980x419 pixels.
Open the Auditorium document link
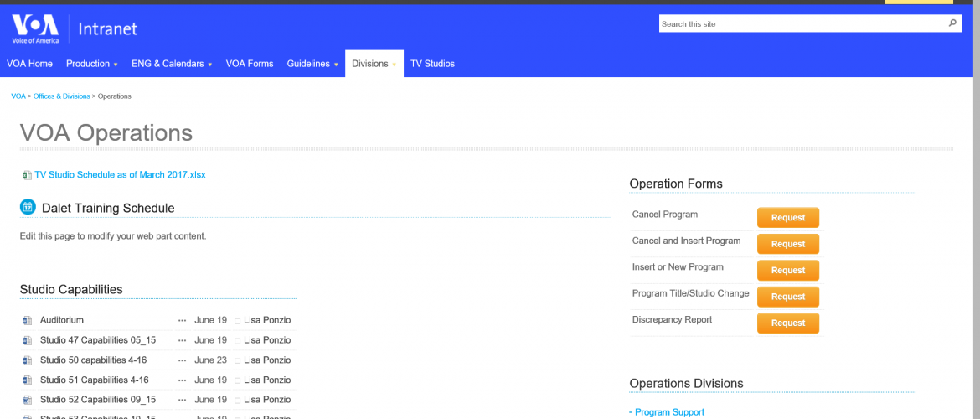click(x=62, y=320)
